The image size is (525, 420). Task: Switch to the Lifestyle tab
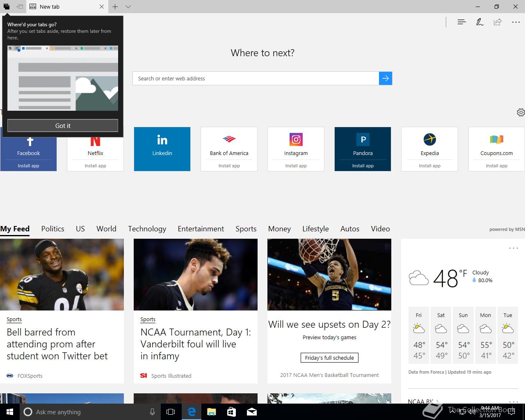(x=315, y=229)
